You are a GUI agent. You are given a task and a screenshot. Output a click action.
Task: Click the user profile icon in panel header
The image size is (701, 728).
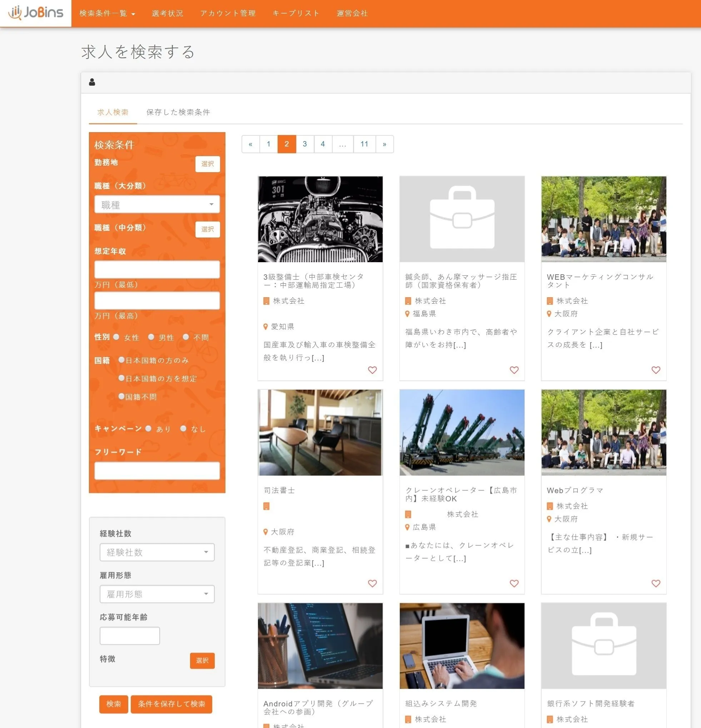[92, 82]
